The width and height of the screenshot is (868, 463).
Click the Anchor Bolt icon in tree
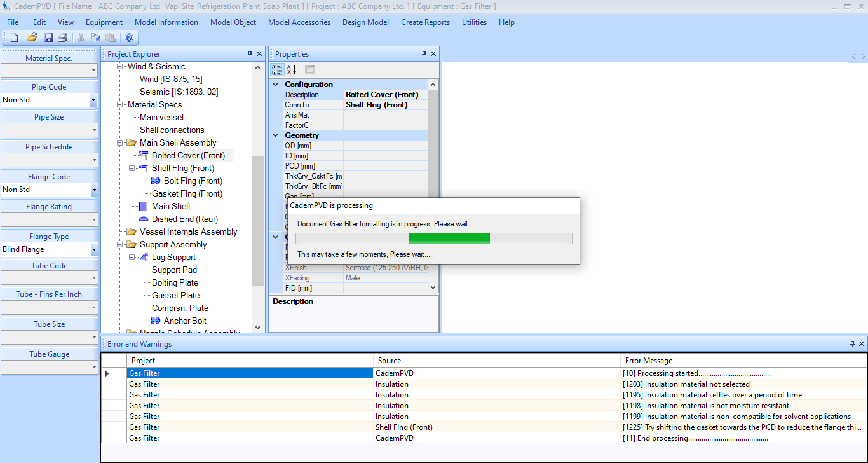tap(156, 321)
